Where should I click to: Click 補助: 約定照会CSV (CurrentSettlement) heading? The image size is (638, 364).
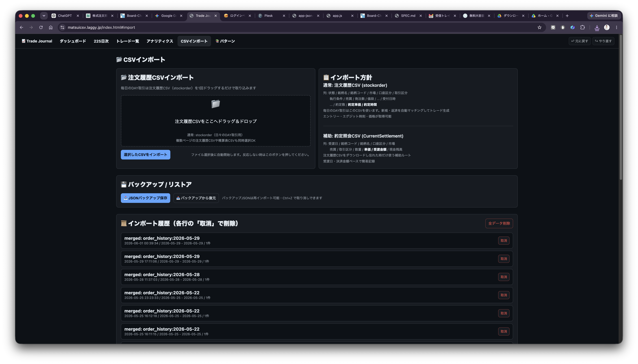click(363, 136)
